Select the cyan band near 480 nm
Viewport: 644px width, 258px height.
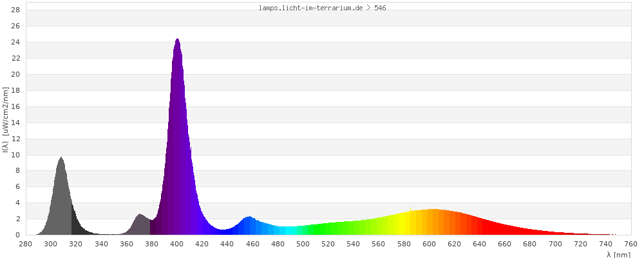(x=278, y=231)
